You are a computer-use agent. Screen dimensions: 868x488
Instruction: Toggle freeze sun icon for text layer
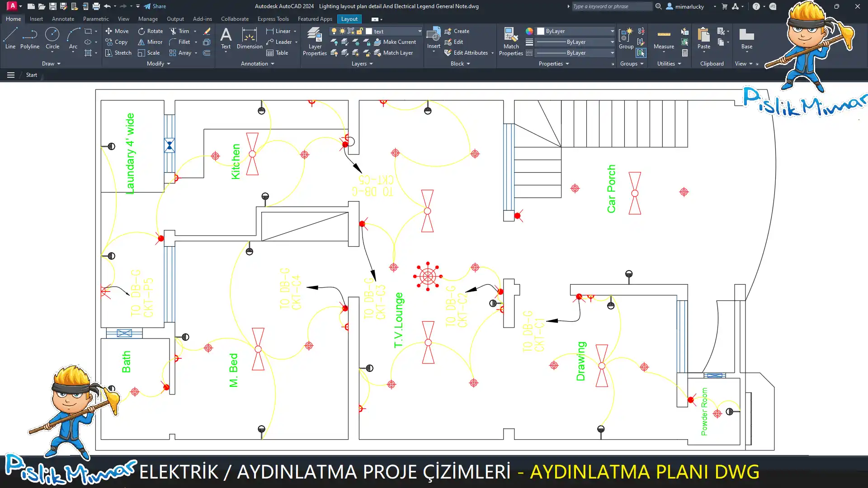[x=342, y=31]
